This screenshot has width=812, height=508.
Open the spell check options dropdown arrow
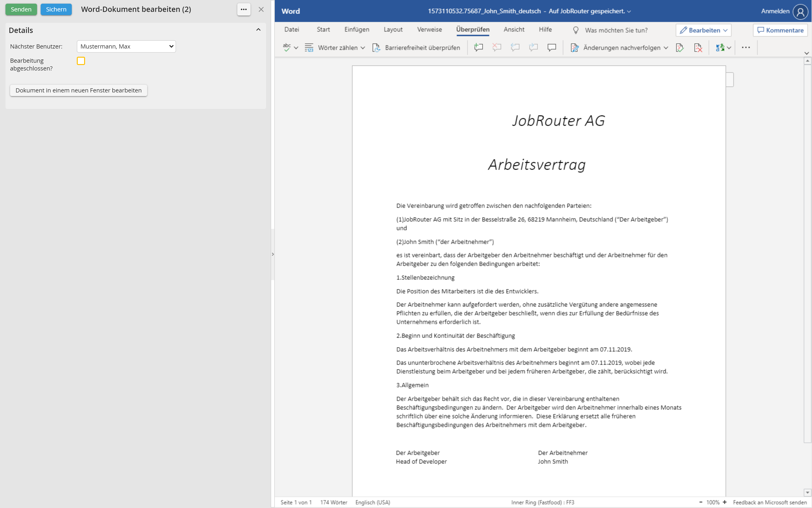(x=296, y=48)
